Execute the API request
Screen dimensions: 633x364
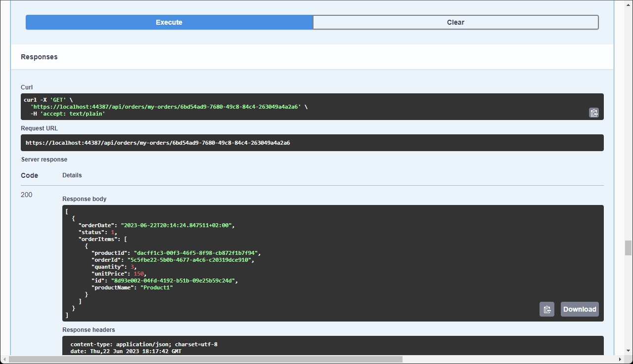(x=169, y=22)
